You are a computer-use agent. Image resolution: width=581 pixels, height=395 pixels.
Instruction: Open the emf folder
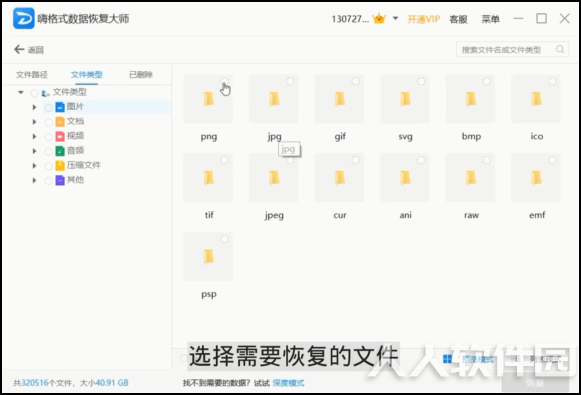(x=536, y=177)
